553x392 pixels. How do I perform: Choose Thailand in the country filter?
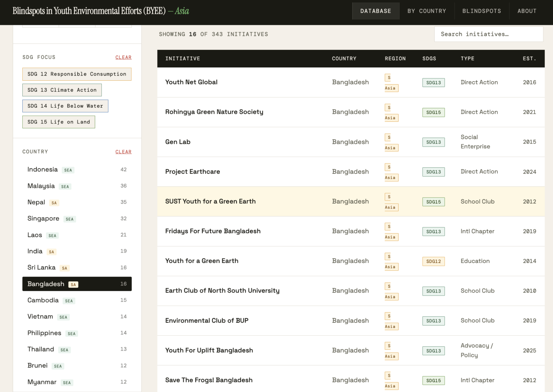77,349
